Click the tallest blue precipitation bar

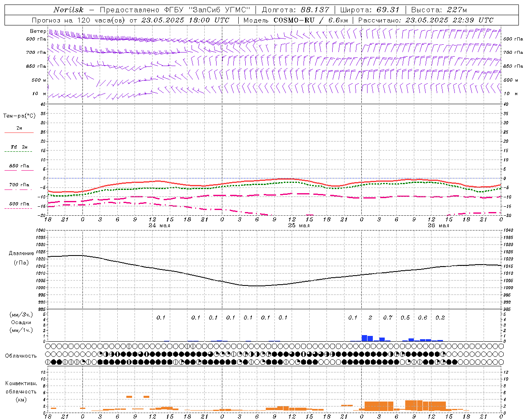(364, 338)
